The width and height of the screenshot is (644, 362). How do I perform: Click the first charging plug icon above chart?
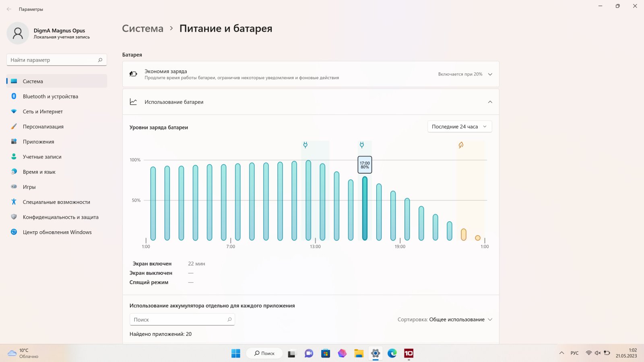[305, 145]
